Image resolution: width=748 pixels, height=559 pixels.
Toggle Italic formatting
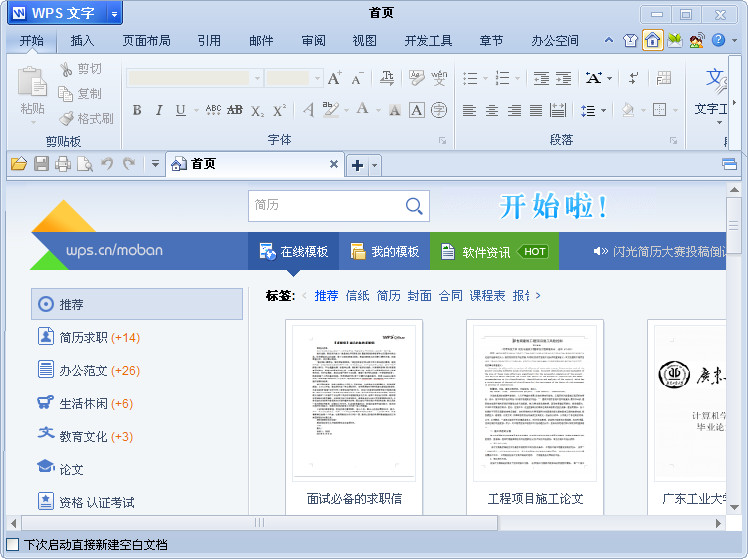pyautogui.click(x=159, y=110)
